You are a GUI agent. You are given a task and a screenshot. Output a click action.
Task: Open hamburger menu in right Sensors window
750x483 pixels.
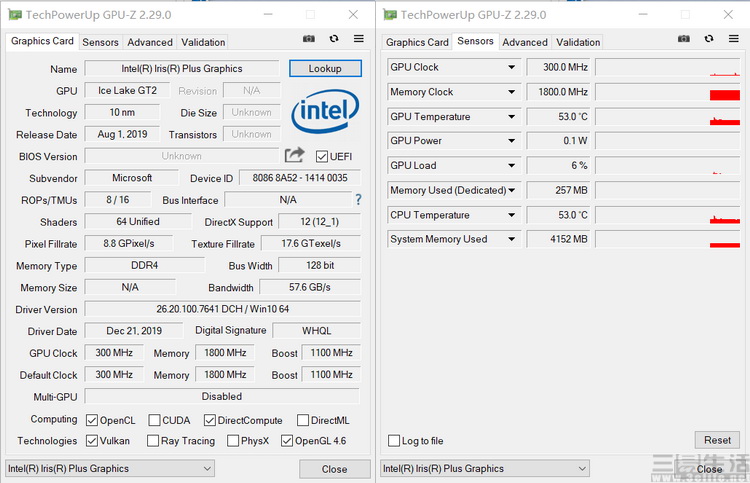point(734,39)
